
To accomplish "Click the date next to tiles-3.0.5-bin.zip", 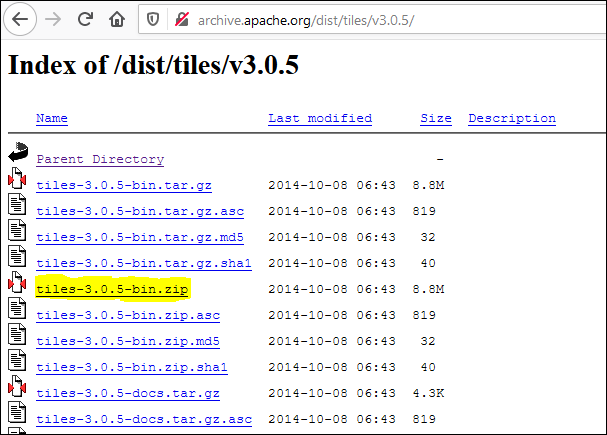I will tap(332, 289).
